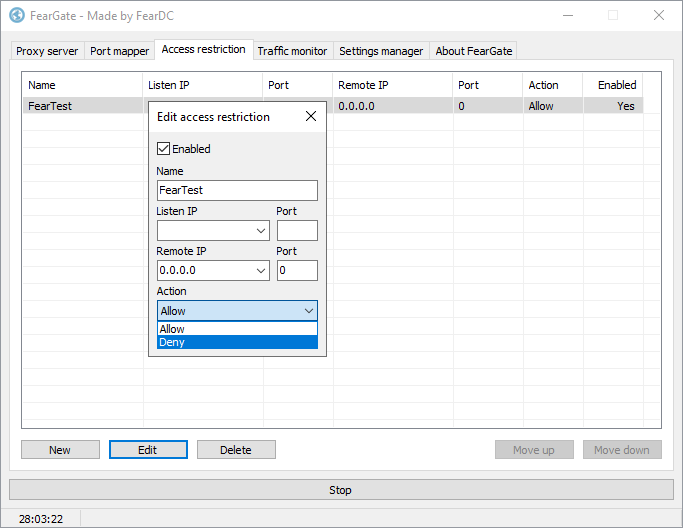The width and height of the screenshot is (683, 528).
Task: Click the Listen IP Port field
Action: click(x=298, y=230)
